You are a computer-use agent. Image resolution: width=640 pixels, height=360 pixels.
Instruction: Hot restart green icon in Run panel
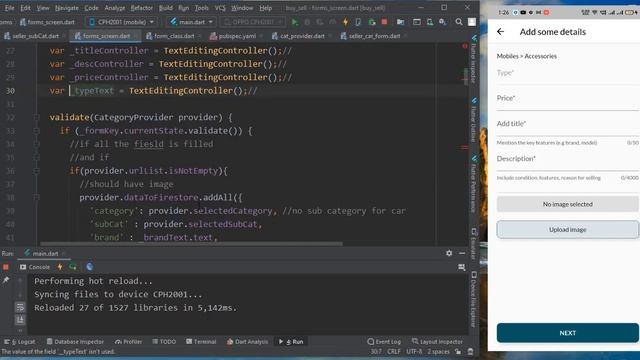73,267
